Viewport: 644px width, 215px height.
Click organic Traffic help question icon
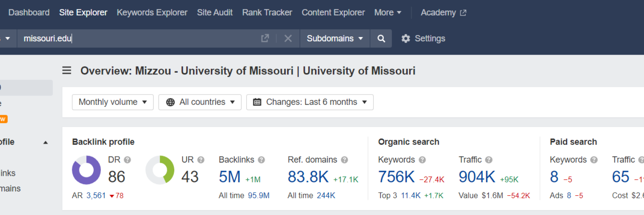click(489, 160)
